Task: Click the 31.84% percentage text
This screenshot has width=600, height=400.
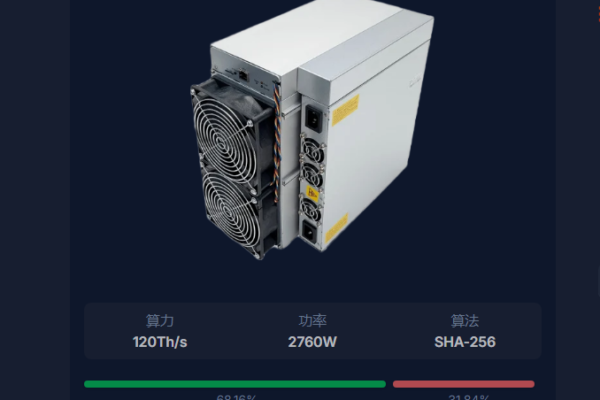Action: click(469, 397)
